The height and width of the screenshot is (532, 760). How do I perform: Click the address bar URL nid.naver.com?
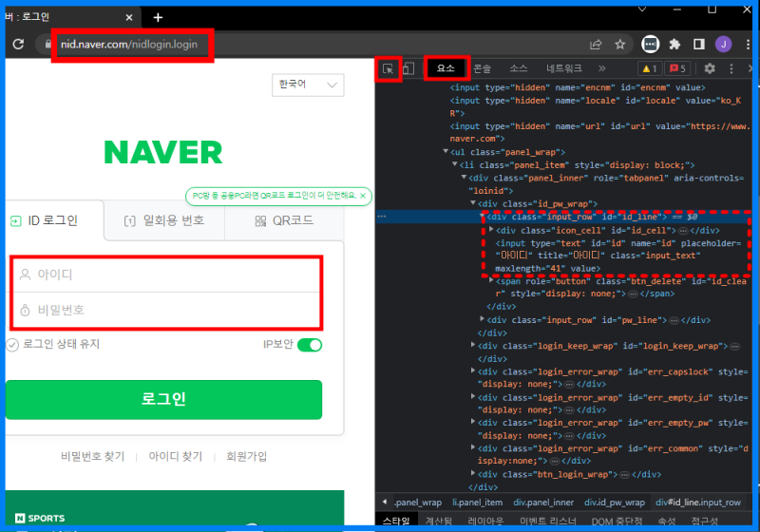129,45
